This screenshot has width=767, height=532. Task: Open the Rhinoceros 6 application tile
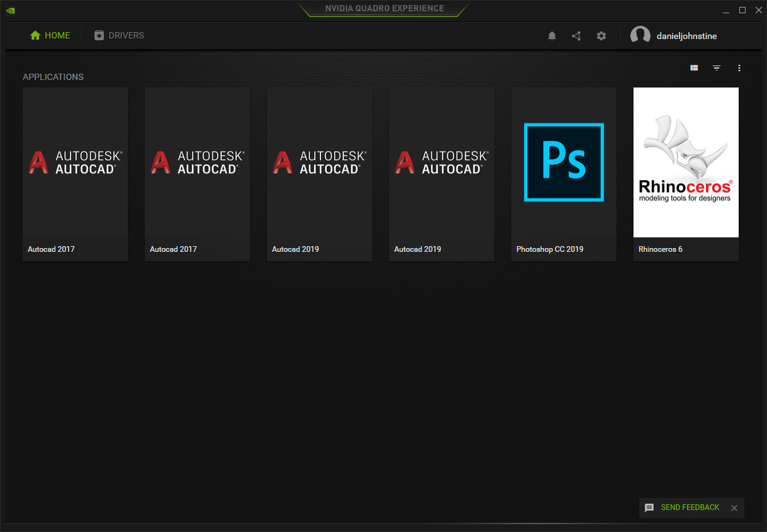coord(686,174)
